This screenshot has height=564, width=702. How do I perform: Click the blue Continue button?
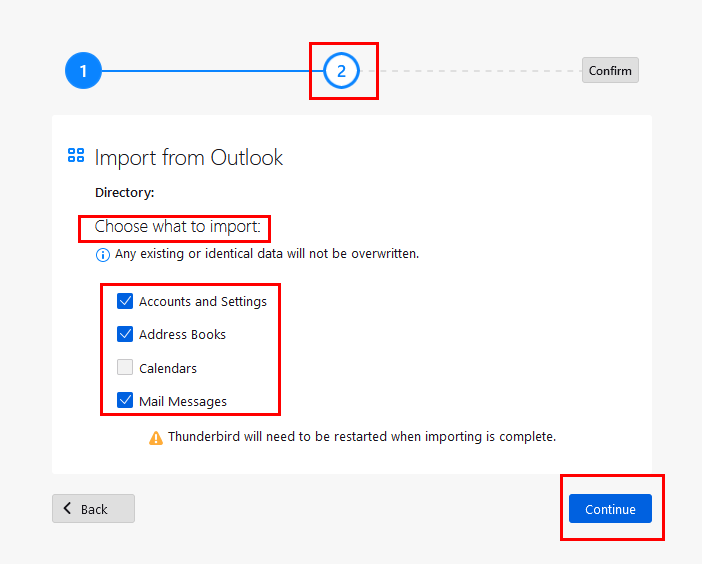pos(610,508)
